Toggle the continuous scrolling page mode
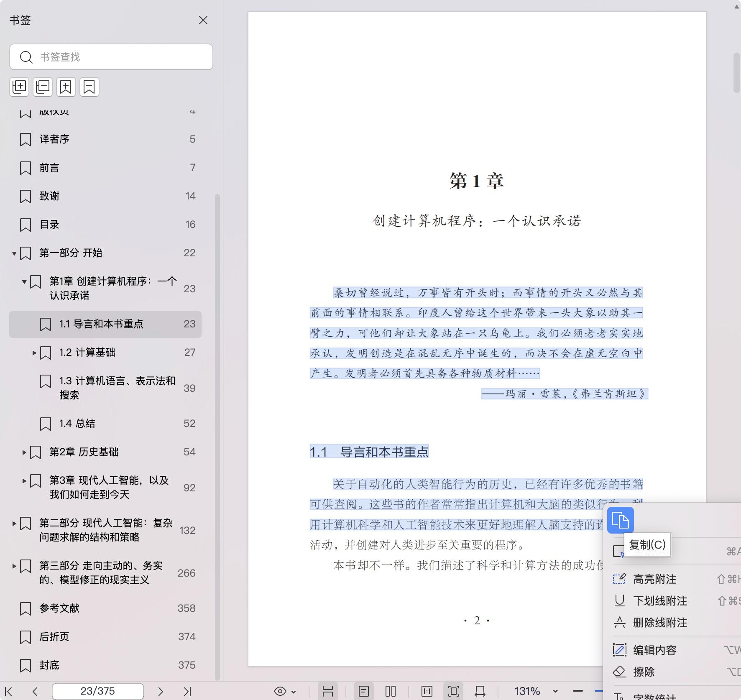The height and width of the screenshot is (700, 741). tap(329, 691)
